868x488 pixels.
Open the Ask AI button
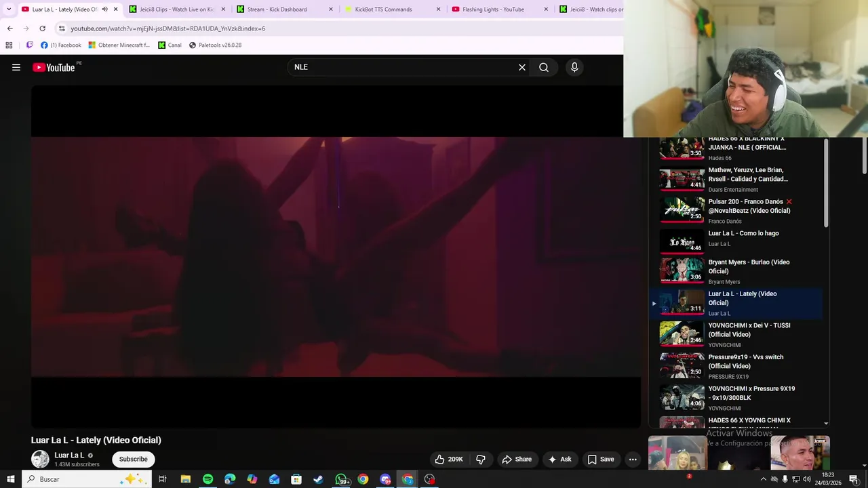coord(560,460)
